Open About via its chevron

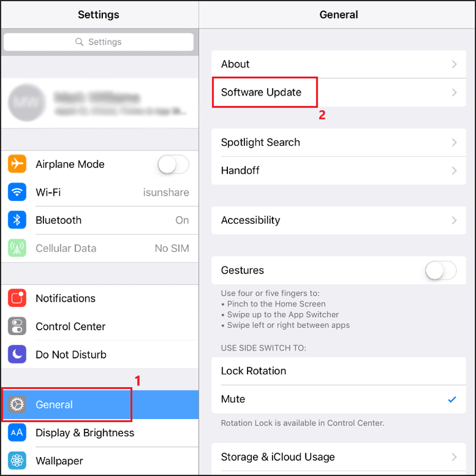[454, 64]
